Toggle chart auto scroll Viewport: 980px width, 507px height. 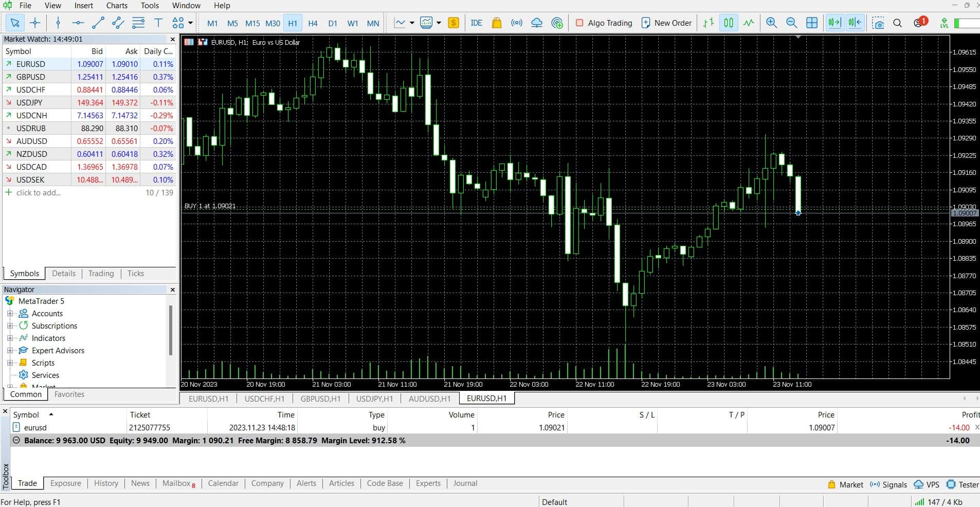click(834, 23)
